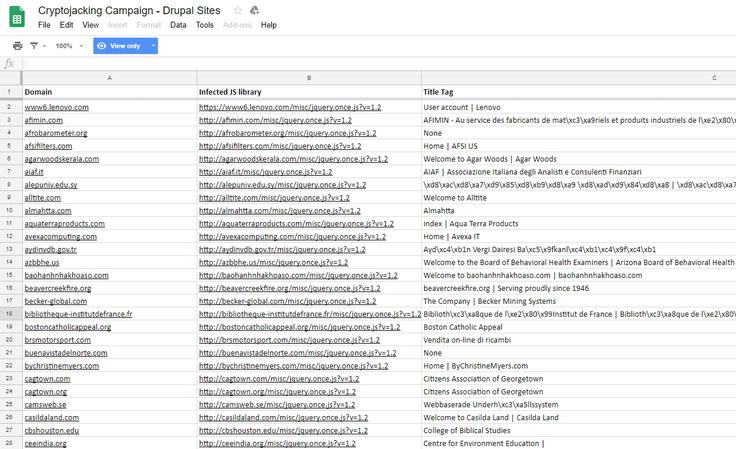The height and width of the screenshot is (449, 736).
Task: Open the becker-global.com domain link
Action: 55,301
